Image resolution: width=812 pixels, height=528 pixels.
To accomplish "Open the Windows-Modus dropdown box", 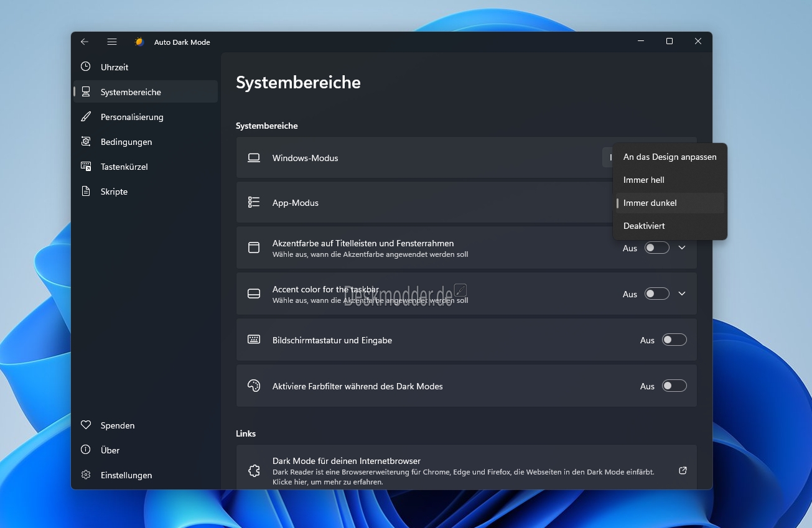I will tap(607, 157).
